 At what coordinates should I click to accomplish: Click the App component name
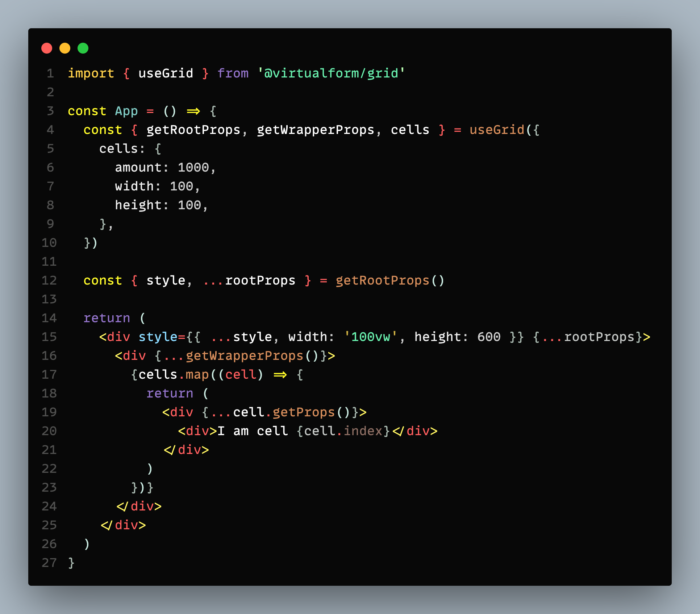pyautogui.click(x=126, y=111)
